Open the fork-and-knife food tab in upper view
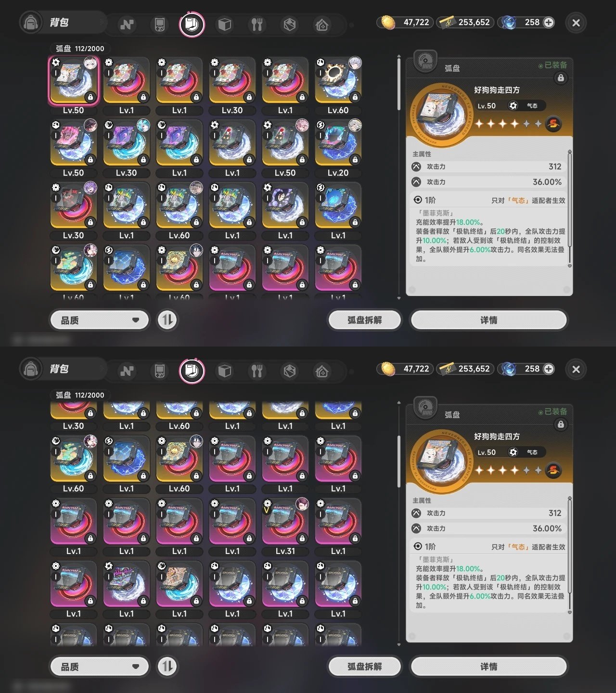Image resolution: width=616 pixels, height=693 pixels. click(257, 25)
